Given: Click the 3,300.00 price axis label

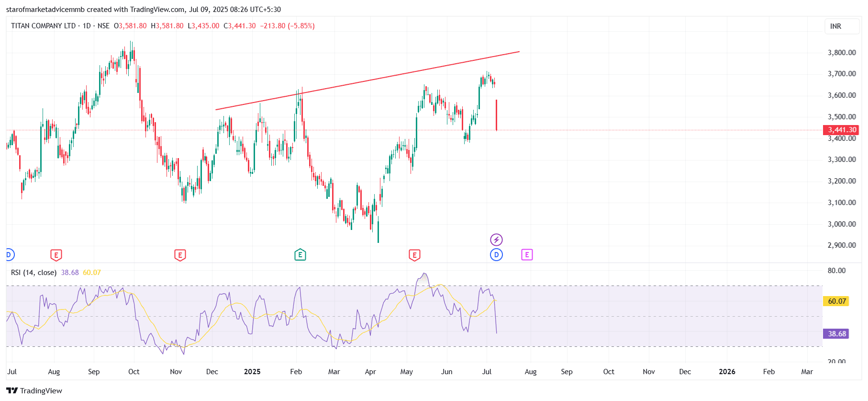Looking at the screenshot, I should pyautogui.click(x=842, y=160).
